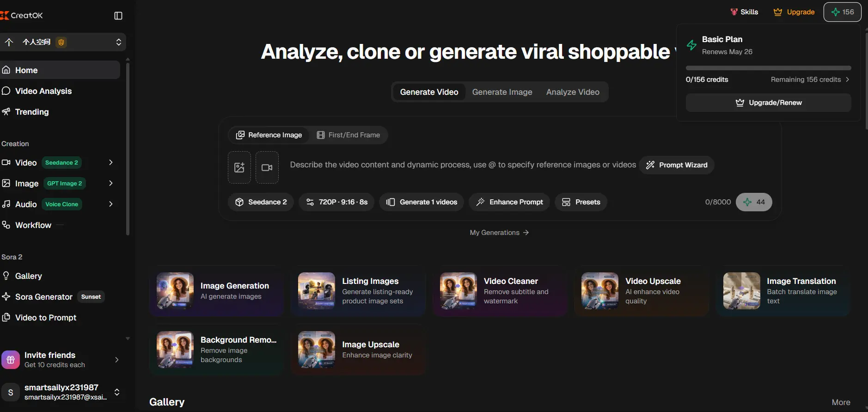Click the workspace badge icon beside 个人空间

pyautogui.click(x=61, y=42)
